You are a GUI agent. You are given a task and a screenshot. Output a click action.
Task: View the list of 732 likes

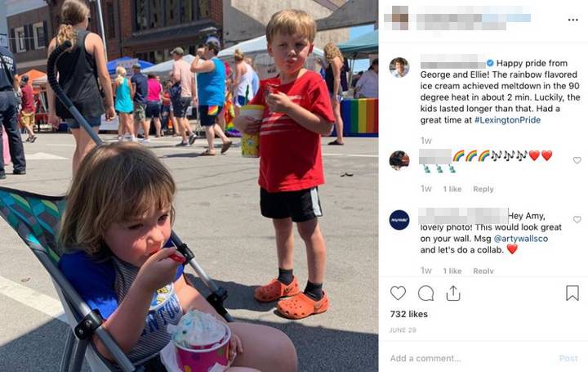409,314
